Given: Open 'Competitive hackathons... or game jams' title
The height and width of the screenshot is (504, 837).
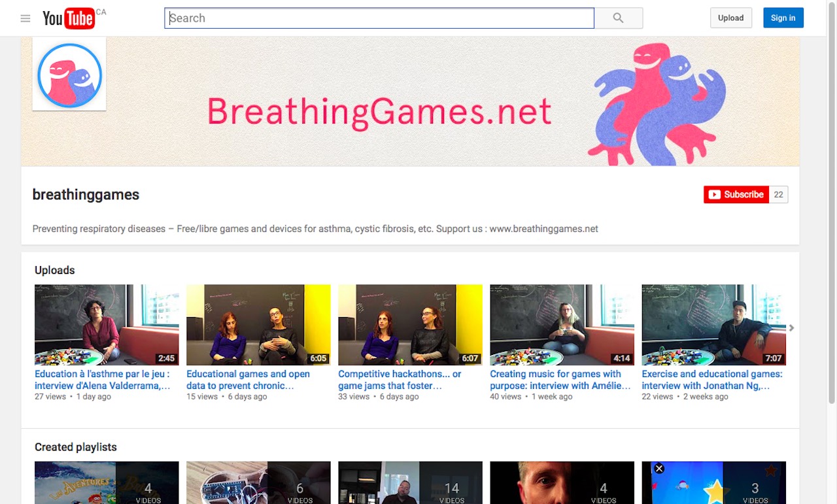Looking at the screenshot, I should tap(400, 380).
